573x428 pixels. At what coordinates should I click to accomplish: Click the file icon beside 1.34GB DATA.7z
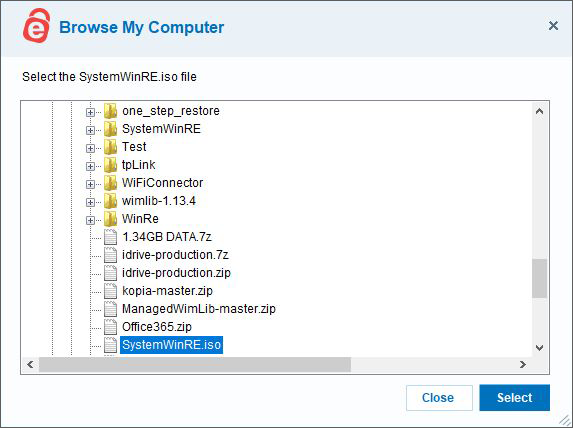(110, 237)
